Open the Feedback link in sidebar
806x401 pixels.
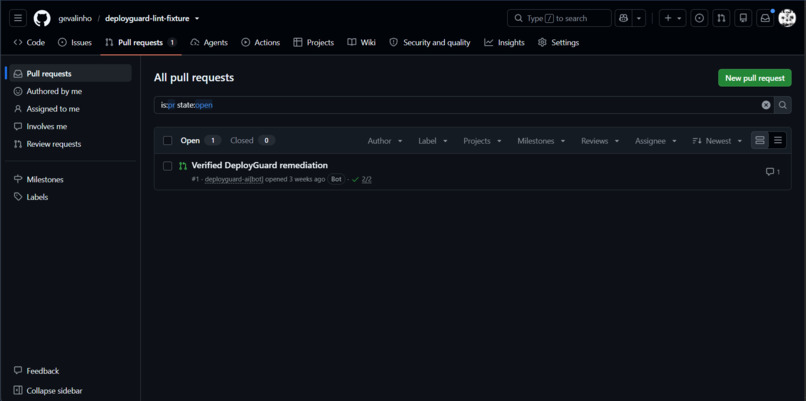click(70, 371)
